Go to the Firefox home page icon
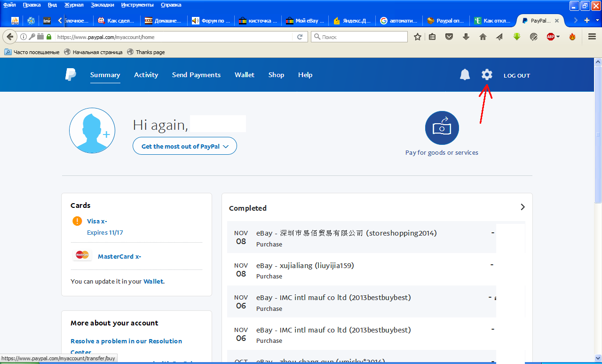Screen dimensions: 602x364 click(x=483, y=37)
